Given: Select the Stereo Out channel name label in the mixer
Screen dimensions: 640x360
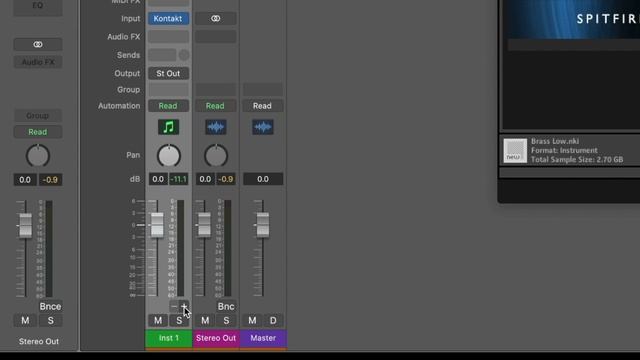Looking at the screenshot, I should 216,338.
